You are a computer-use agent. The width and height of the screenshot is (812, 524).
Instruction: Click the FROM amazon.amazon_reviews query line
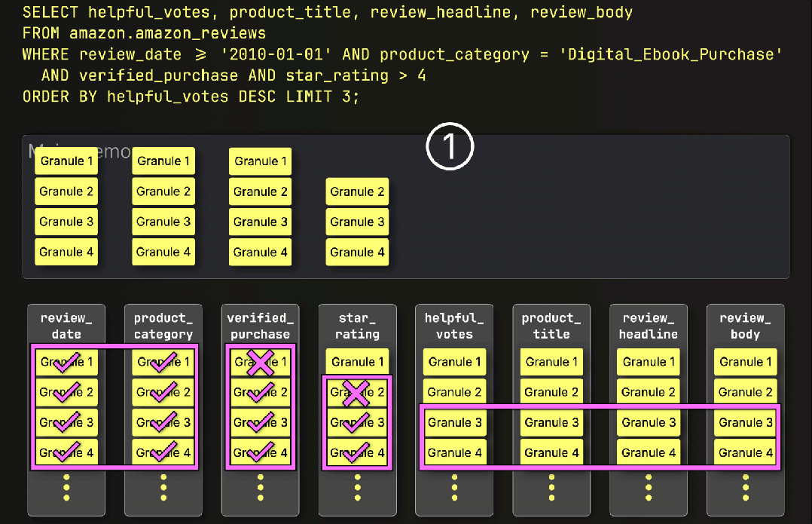tap(144, 33)
